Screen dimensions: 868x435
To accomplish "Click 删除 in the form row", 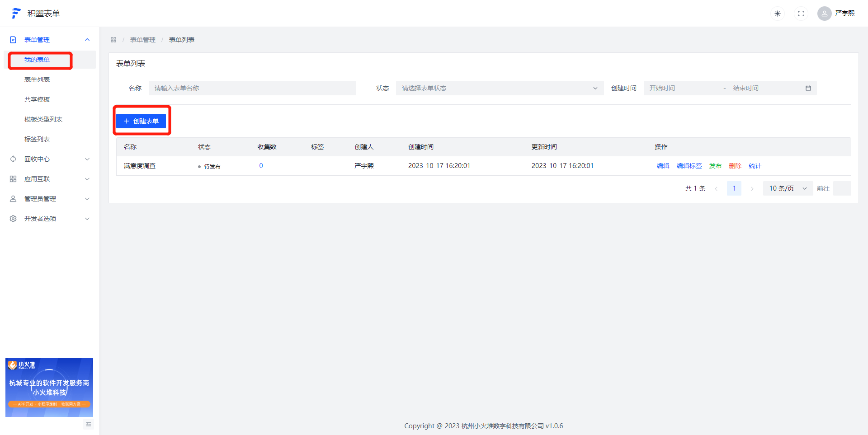I will pyautogui.click(x=735, y=166).
